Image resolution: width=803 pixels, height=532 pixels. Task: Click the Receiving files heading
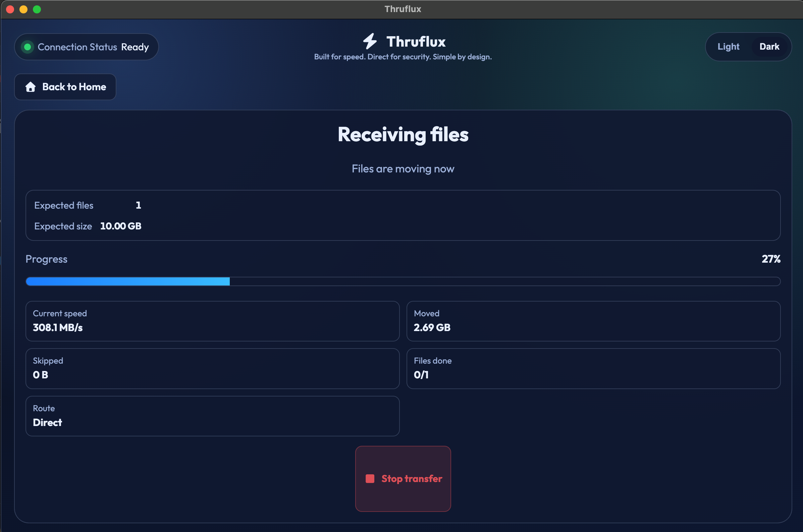403,135
